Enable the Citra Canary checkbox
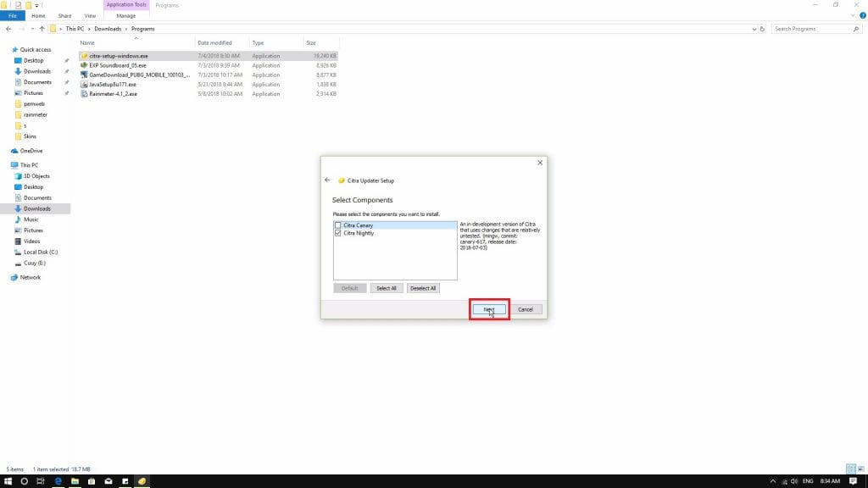The height and width of the screenshot is (488, 868). 337,225
